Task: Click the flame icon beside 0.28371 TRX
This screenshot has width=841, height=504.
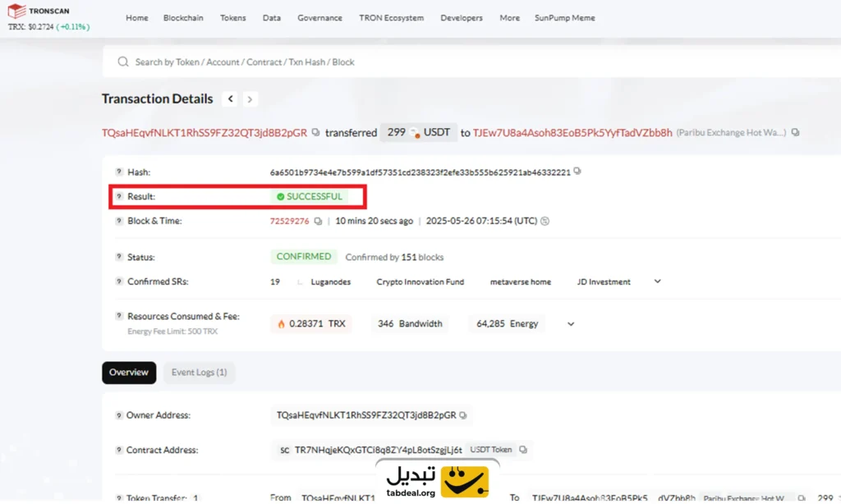Action: pyautogui.click(x=281, y=324)
